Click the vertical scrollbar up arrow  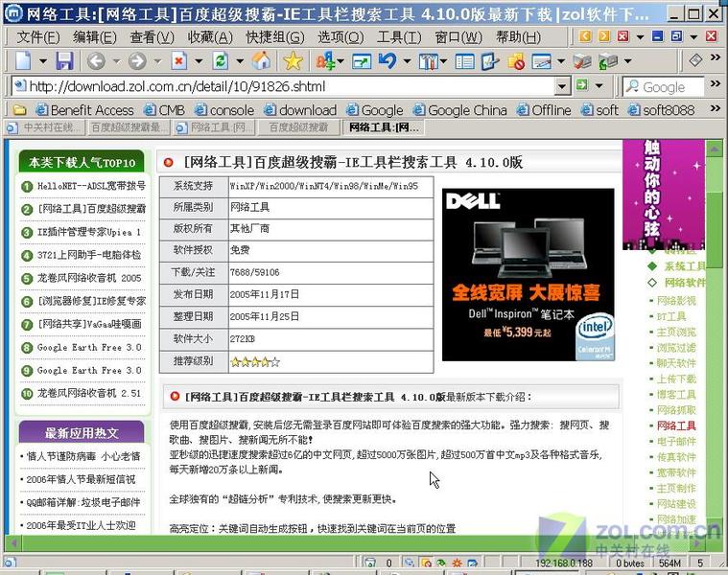tap(714, 149)
